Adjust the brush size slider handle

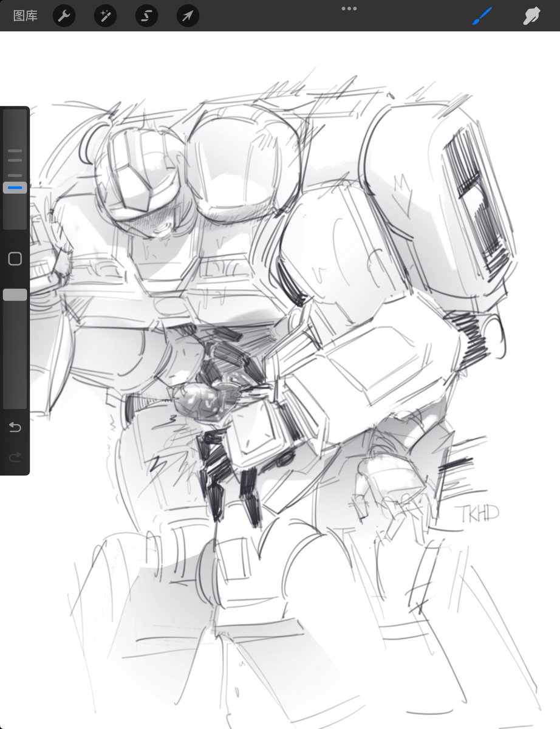(15, 188)
